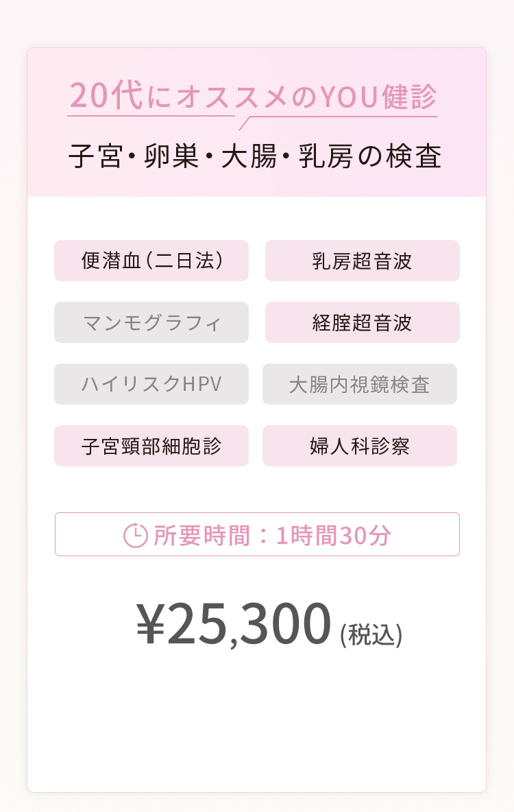Click the ¥25,300 price text
This screenshot has width=514, height=812.
click(234, 623)
